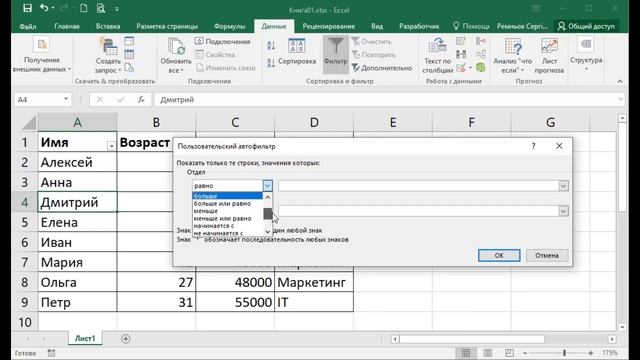Cancel the autofilter dialog with Отмена
This screenshot has width=640, height=360.
point(547,256)
